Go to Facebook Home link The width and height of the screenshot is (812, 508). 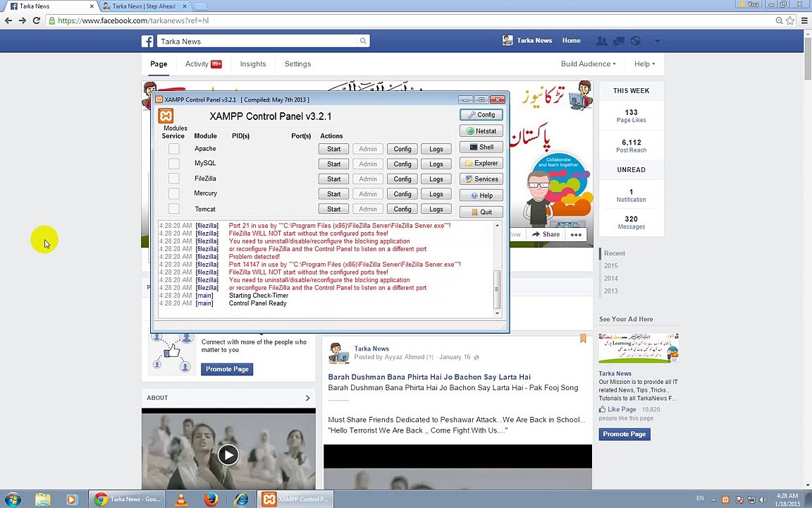coord(571,40)
